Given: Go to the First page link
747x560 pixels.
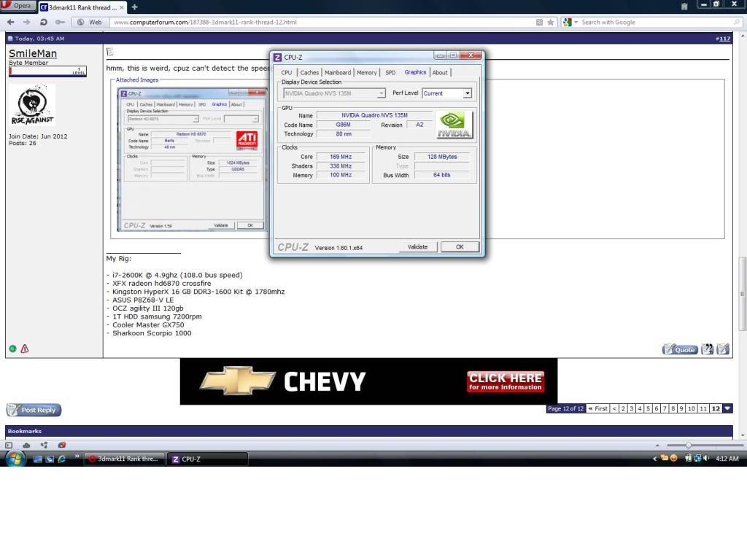Looking at the screenshot, I should [597, 408].
